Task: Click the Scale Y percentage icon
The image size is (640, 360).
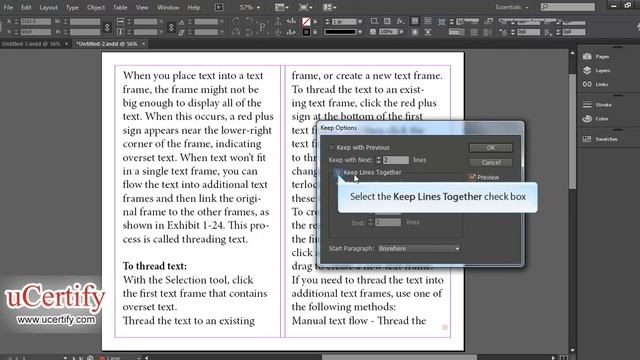Action: coord(121,31)
